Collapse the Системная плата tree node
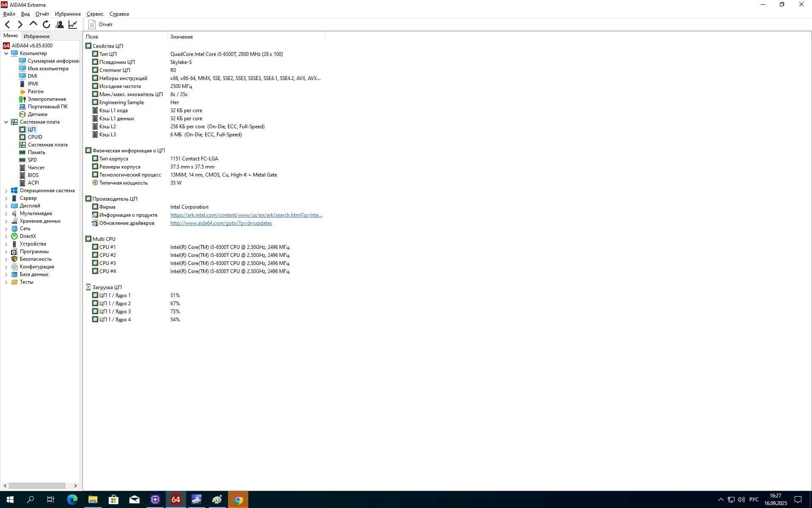This screenshot has width=812, height=508. [x=6, y=122]
